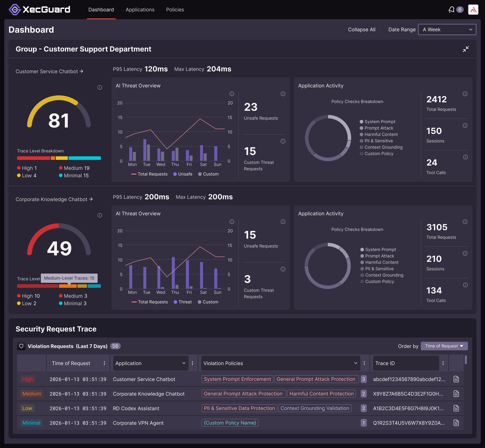
Task: Open the Date Range dropdown set to A Week
Action: pos(447,29)
